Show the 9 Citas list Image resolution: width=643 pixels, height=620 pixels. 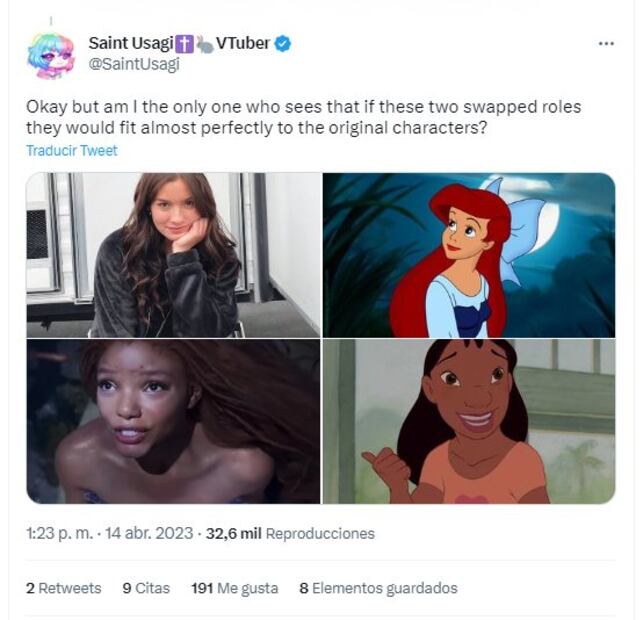click(146, 588)
